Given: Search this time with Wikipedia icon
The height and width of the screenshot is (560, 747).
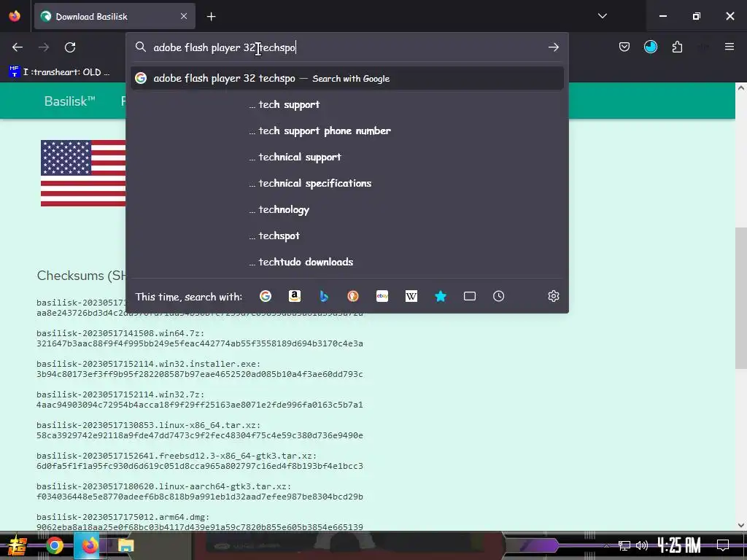Looking at the screenshot, I should tap(411, 296).
